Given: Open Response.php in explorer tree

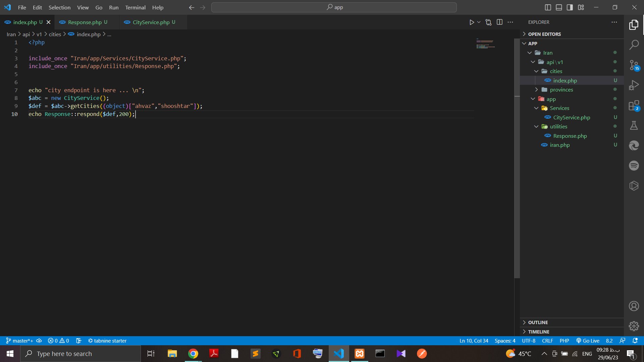Looking at the screenshot, I should coord(572,136).
